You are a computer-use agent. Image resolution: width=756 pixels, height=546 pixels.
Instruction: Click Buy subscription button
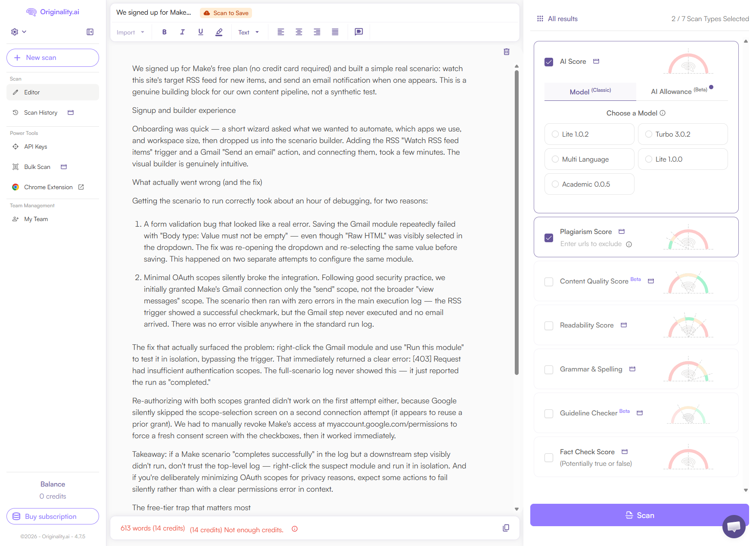[53, 516]
